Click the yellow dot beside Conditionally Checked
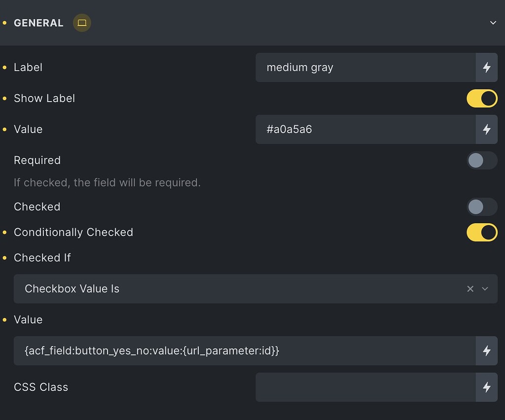This screenshot has width=505, height=420. click(5, 232)
